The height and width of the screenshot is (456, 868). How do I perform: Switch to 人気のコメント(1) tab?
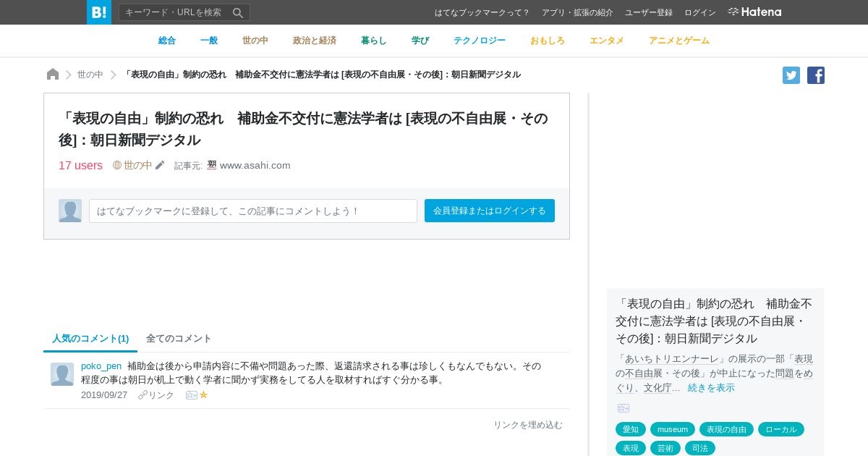[x=90, y=338]
